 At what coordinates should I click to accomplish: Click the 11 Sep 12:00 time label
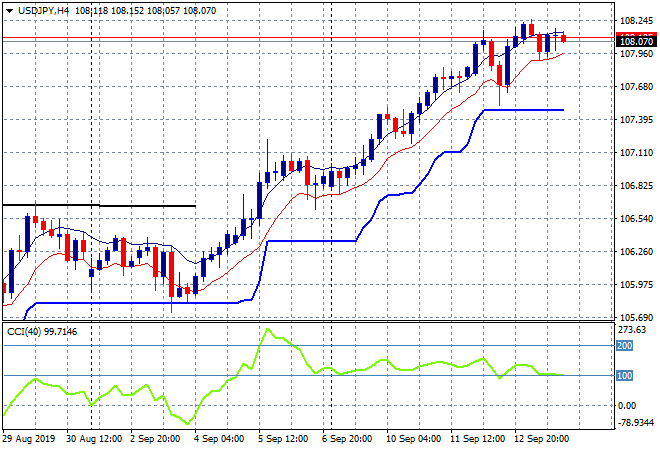pos(477,439)
